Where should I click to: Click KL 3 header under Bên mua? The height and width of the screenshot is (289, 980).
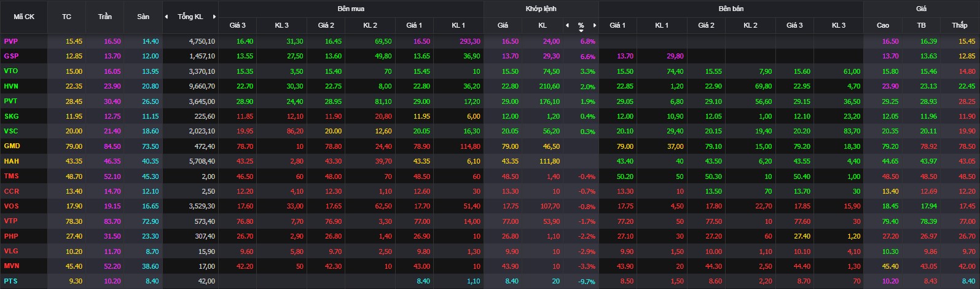pyautogui.click(x=281, y=25)
